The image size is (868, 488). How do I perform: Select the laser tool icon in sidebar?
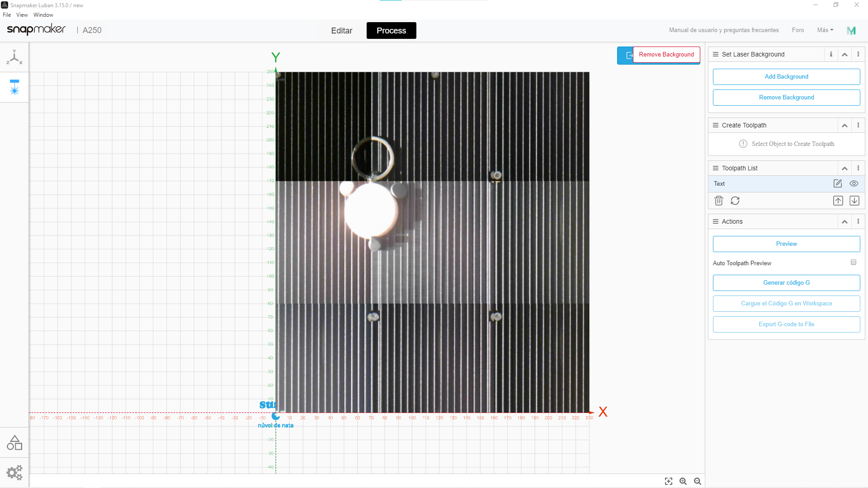(14, 88)
